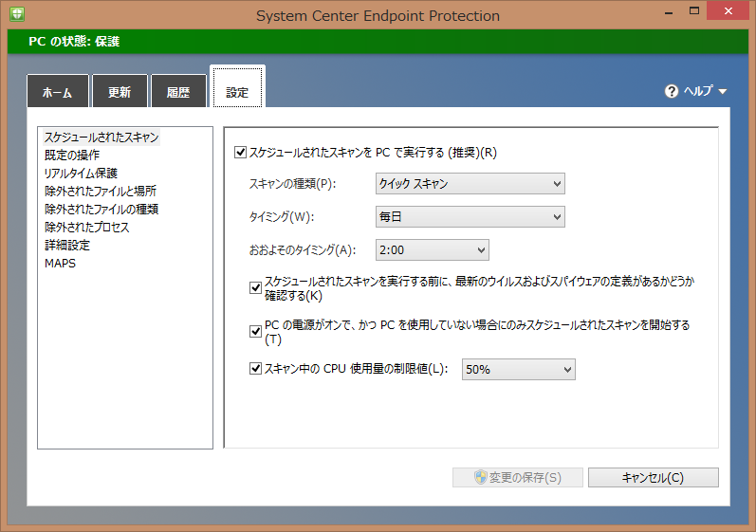Open the タイミング dropdown showing 毎日

pos(470,217)
